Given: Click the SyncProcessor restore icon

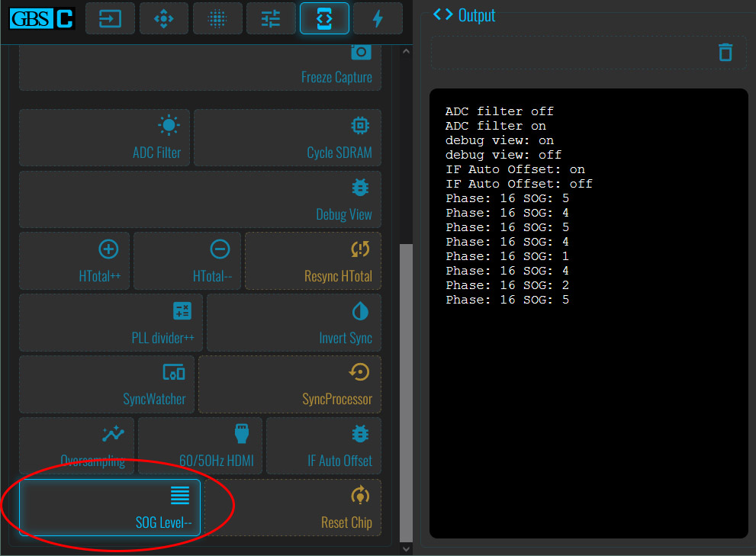Looking at the screenshot, I should pos(359,371).
